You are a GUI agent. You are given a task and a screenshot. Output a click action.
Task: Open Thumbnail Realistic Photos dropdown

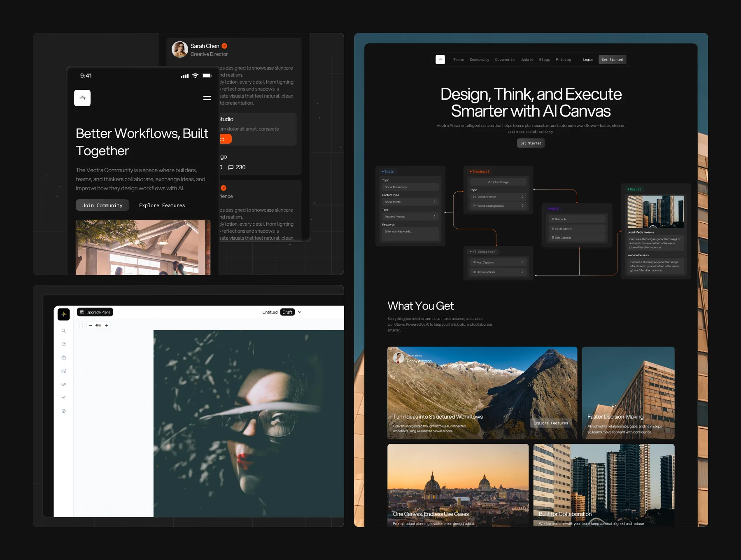498,197
